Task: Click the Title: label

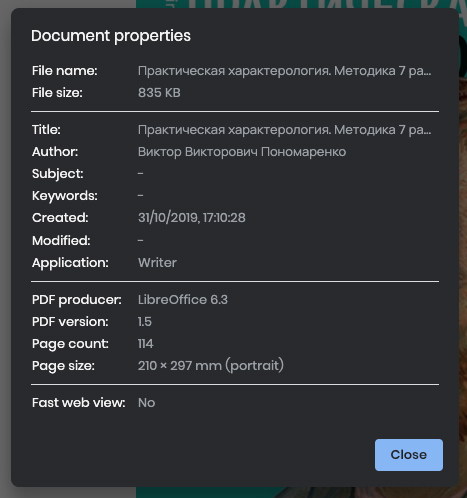Action: click(46, 130)
